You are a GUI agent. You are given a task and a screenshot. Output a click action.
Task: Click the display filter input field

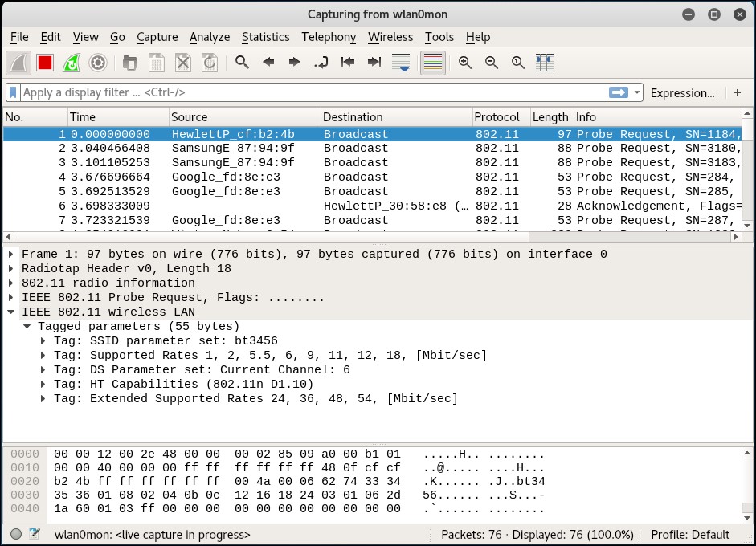(x=313, y=92)
